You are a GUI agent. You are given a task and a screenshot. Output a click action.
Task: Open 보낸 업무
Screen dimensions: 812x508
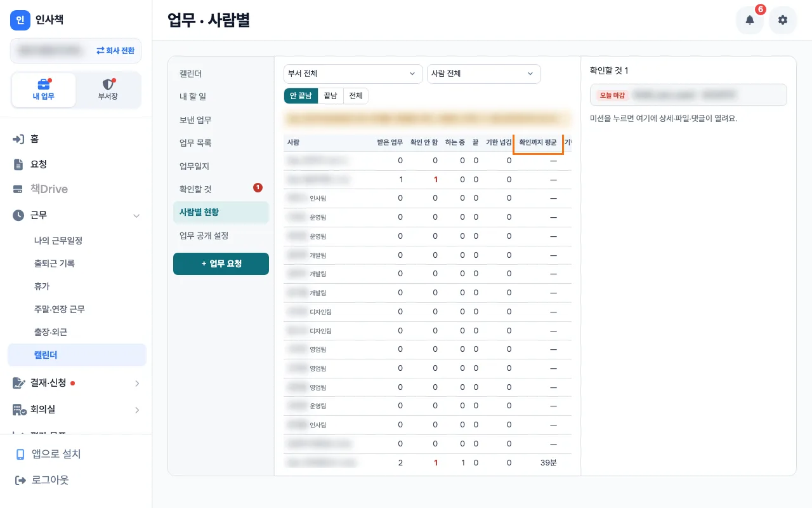[221, 120]
